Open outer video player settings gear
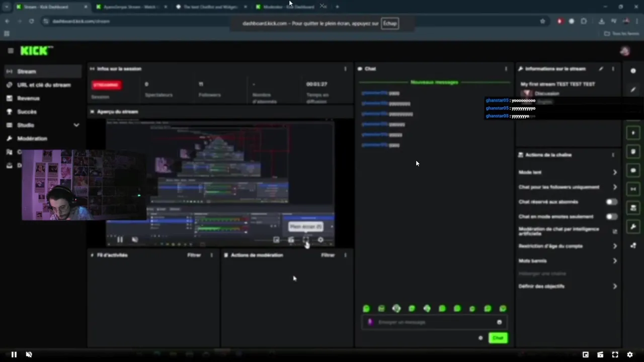644x362 pixels. click(629, 354)
